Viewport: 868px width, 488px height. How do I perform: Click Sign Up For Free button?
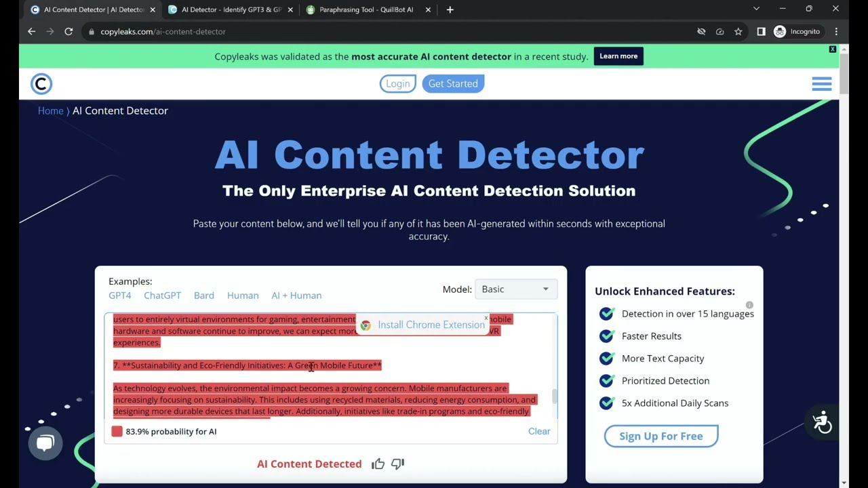661,436
